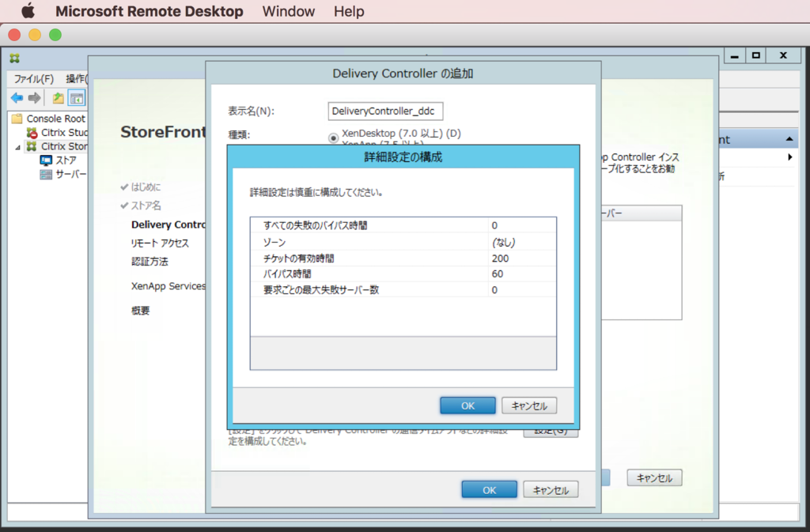Select the 要求ごとの最大失敗サーバー数 row
Viewport: 810px width, 532px height.
pos(403,289)
